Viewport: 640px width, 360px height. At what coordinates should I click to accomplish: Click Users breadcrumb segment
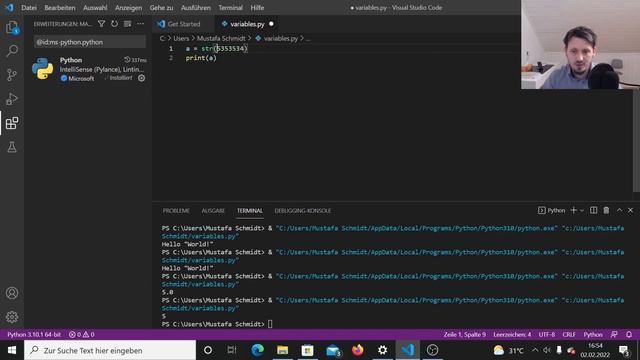pos(181,38)
